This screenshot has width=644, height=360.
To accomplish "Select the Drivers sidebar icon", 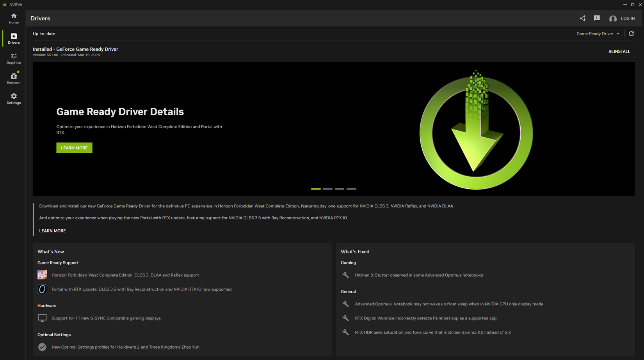I will coord(14,38).
